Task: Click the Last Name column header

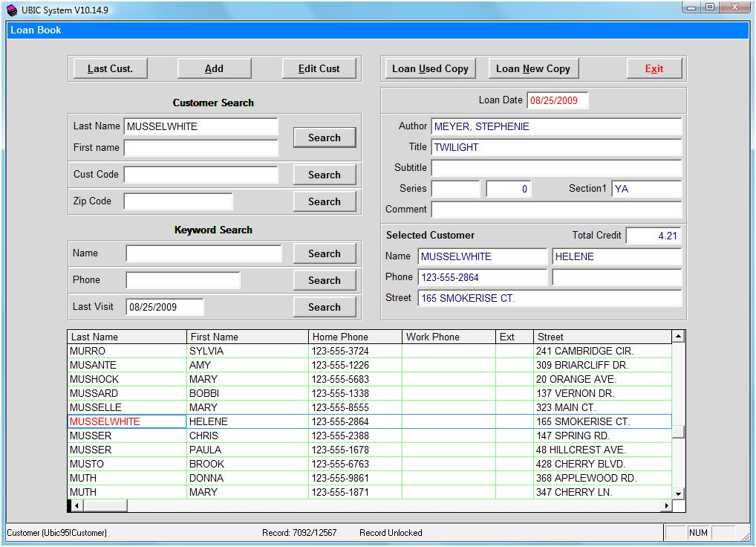Action: click(x=126, y=337)
